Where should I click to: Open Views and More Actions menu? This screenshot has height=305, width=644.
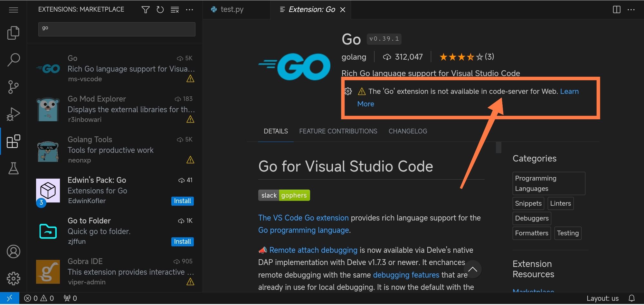[190, 10]
